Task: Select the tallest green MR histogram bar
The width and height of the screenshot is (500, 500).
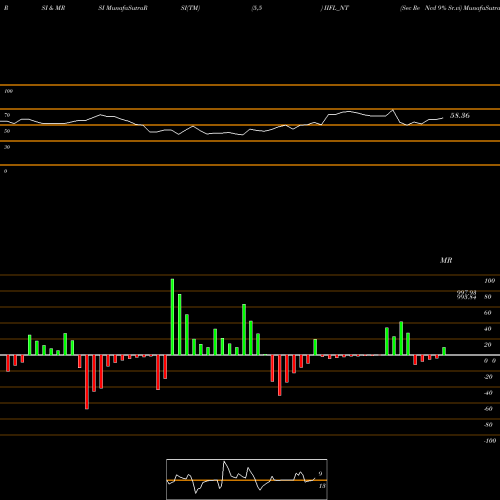Action: pos(172,317)
